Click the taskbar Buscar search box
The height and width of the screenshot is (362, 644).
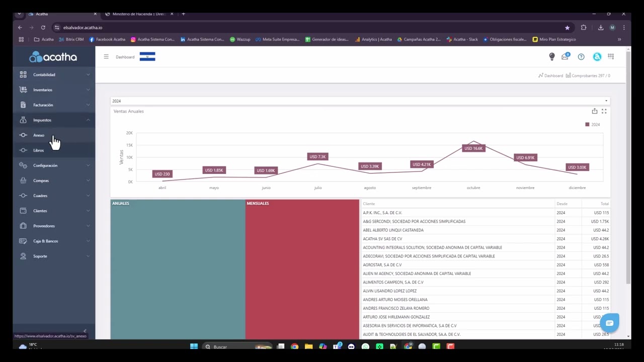[236, 346]
